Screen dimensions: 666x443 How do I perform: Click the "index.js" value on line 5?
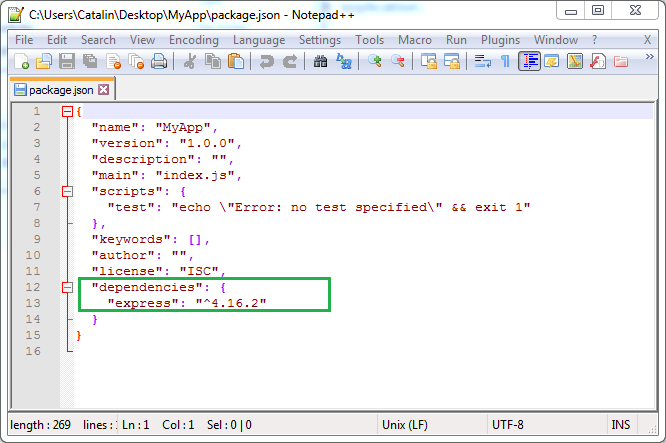pyautogui.click(x=195, y=175)
